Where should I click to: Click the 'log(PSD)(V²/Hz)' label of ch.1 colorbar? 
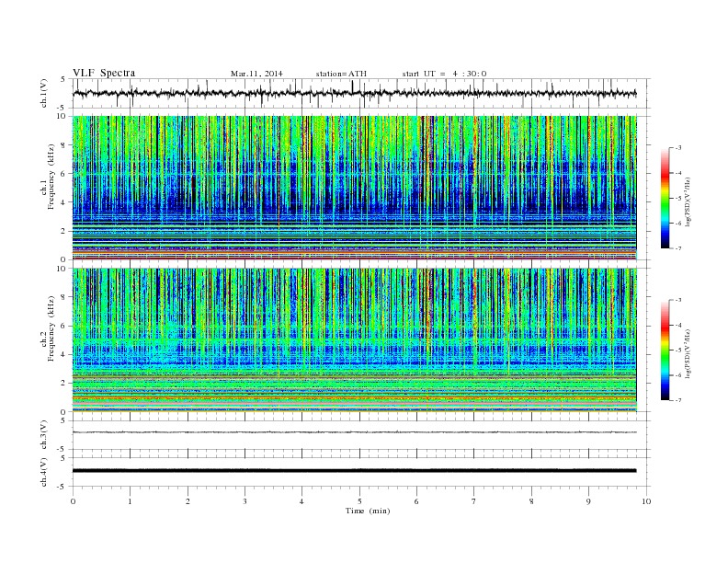pyautogui.click(x=688, y=202)
